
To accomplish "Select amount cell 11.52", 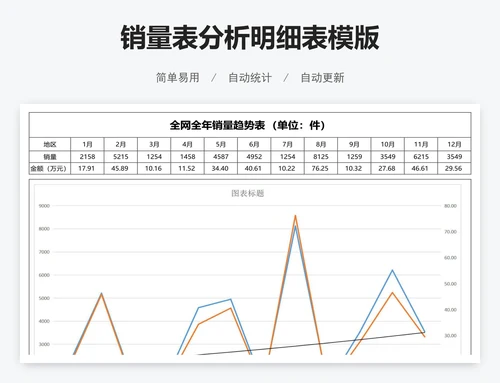I will (187, 168).
